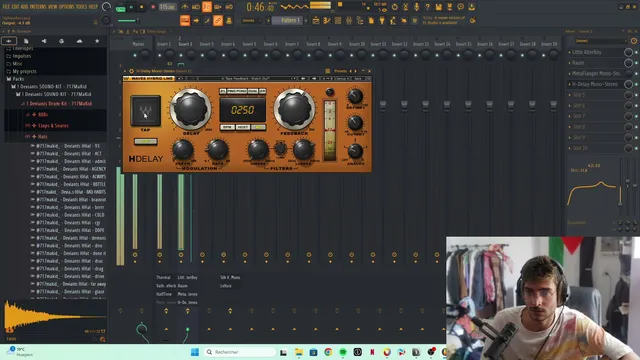The image size is (640, 360).
Task: Select the browser files tab icon
Action: (26, 41)
